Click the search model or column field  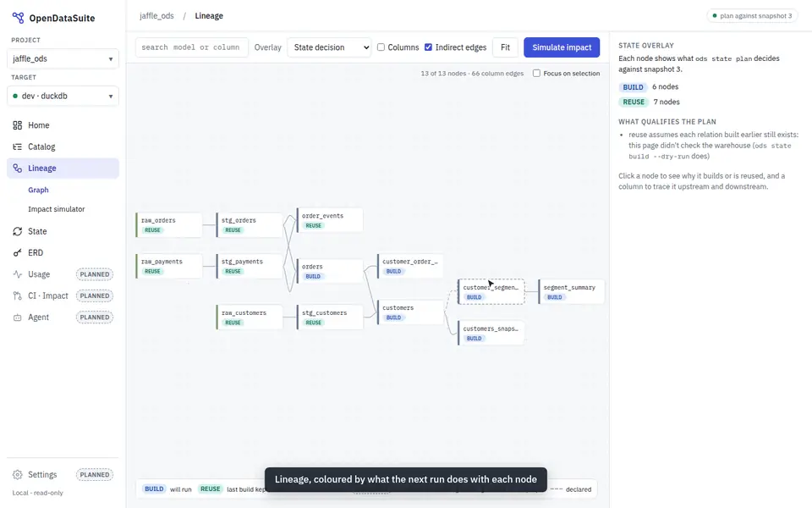click(x=192, y=47)
